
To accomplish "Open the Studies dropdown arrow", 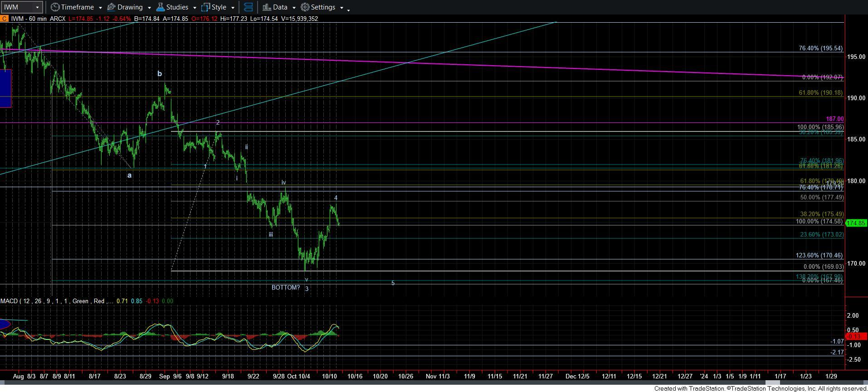I will click(x=194, y=8).
